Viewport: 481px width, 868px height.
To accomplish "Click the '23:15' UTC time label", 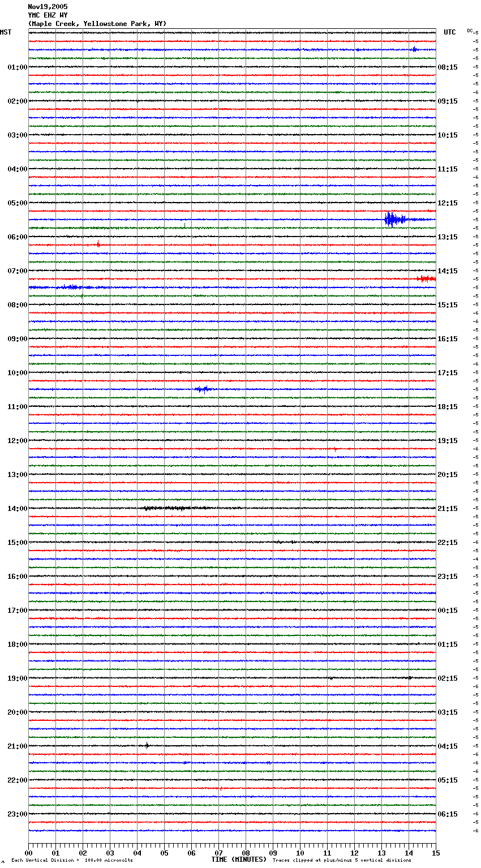I will pyautogui.click(x=448, y=577).
